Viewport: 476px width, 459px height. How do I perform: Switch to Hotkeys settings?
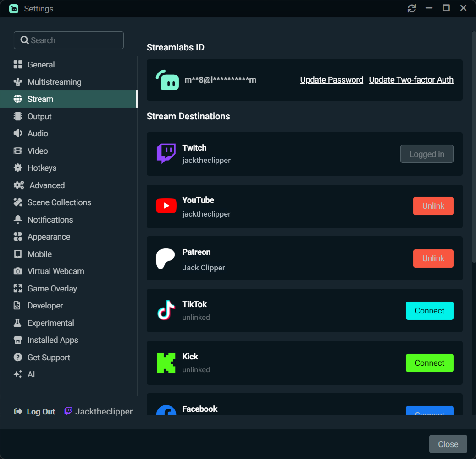point(69,168)
